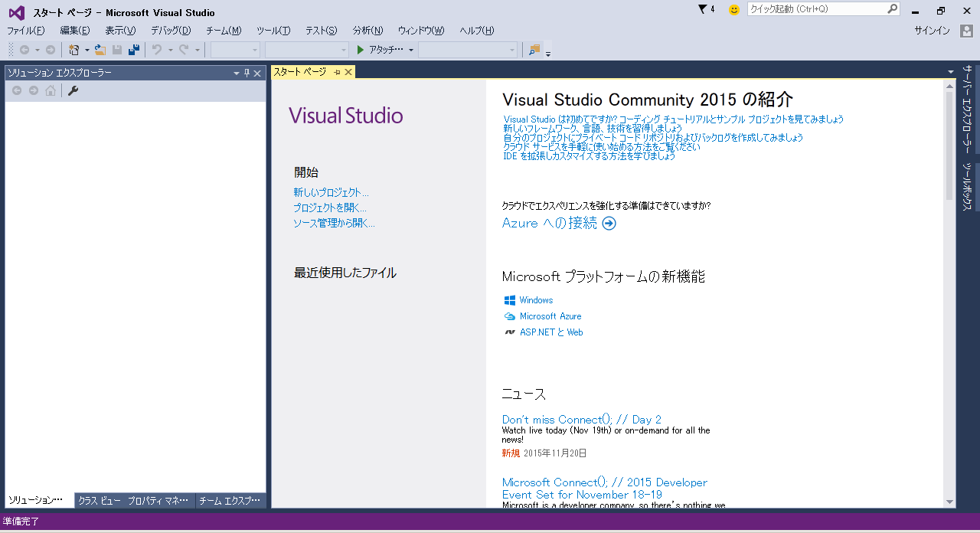Open the empty combo box after the Attach button

tap(468, 50)
